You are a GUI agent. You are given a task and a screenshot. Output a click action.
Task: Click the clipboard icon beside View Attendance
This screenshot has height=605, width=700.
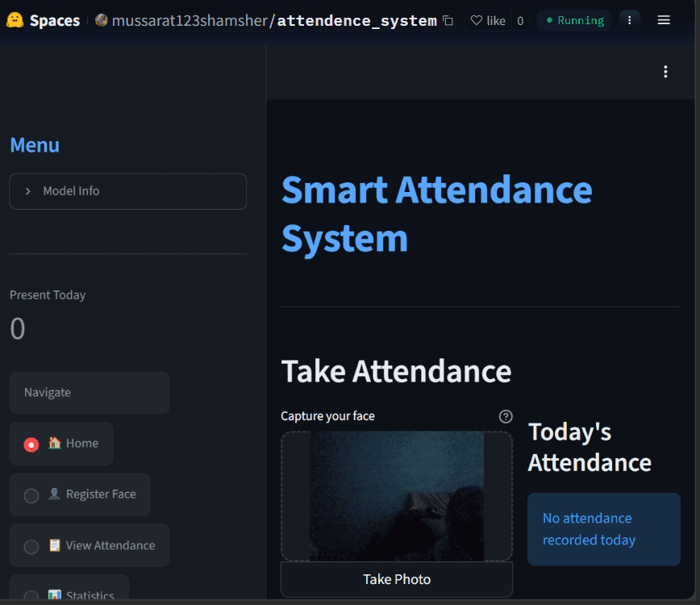(55, 545)
